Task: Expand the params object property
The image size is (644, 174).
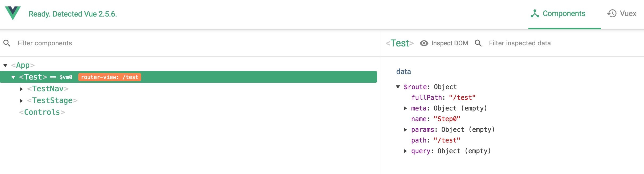Action: (405, 130)
